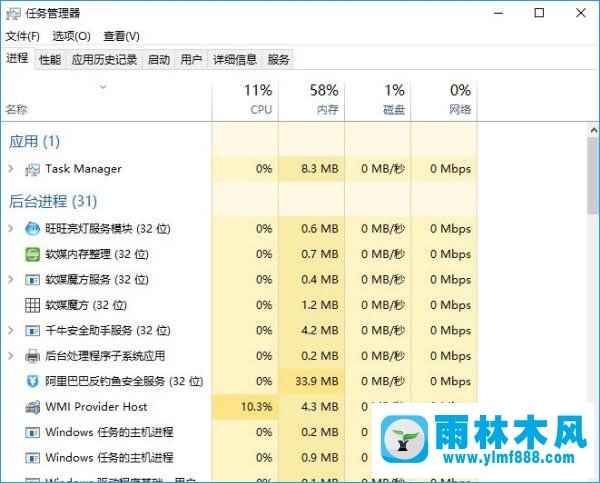Click the printer icon for 后台处理程序子系统应用
The width and height of the screenshot is (600, 483).
tap(32, 356)
